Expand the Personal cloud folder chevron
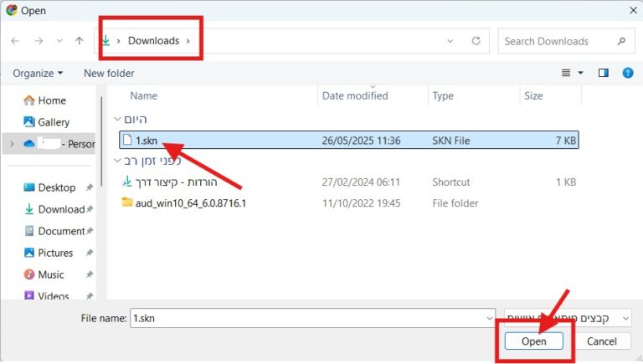 [x=11, y=144]
